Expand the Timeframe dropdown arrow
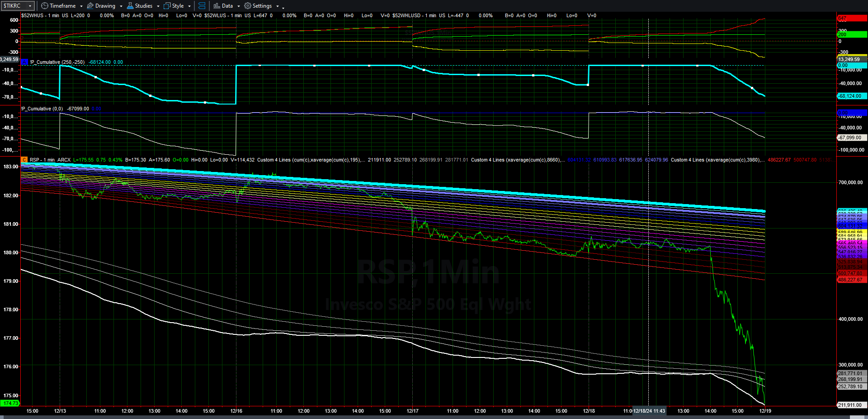The height and width of the screenshot is (419, 868). point(81,6)
